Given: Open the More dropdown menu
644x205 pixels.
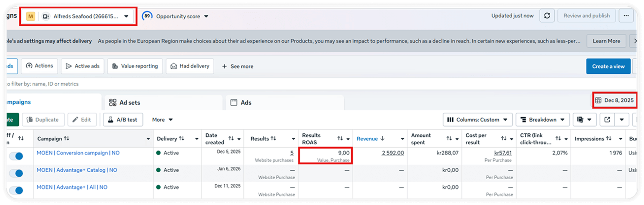Looking at the screenshot, I should 162,120.
